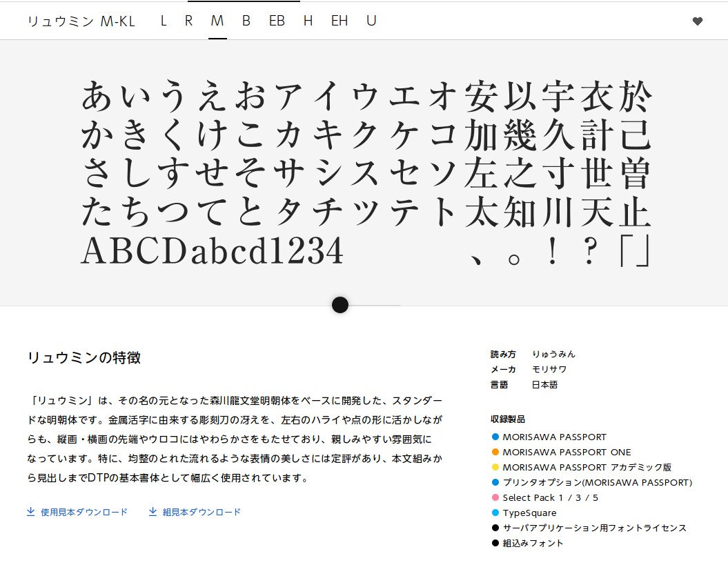Click the download icon beside 使用見本ダウンロード
Screen dimensions: 728x565
30,512
